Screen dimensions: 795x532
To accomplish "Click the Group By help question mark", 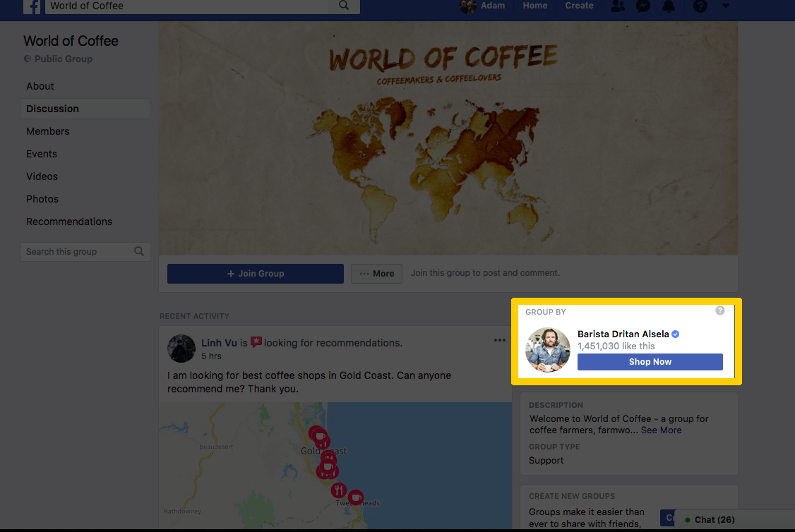I will pos(719,310).
